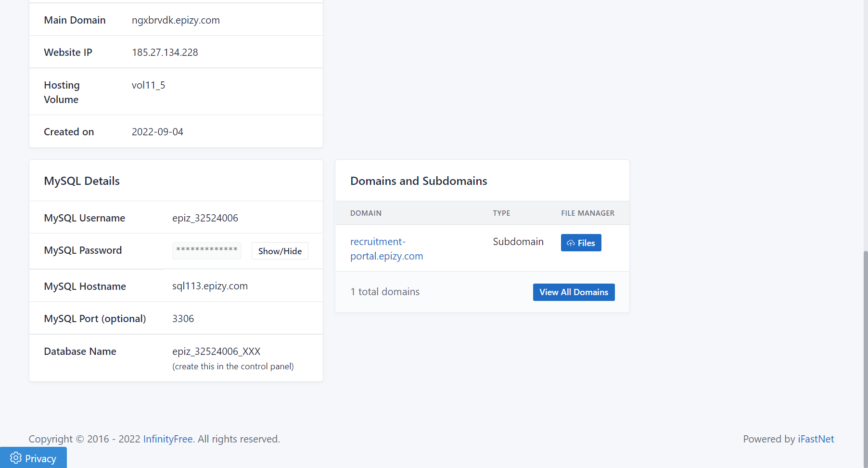Click the '1 total domains' text

385,292
